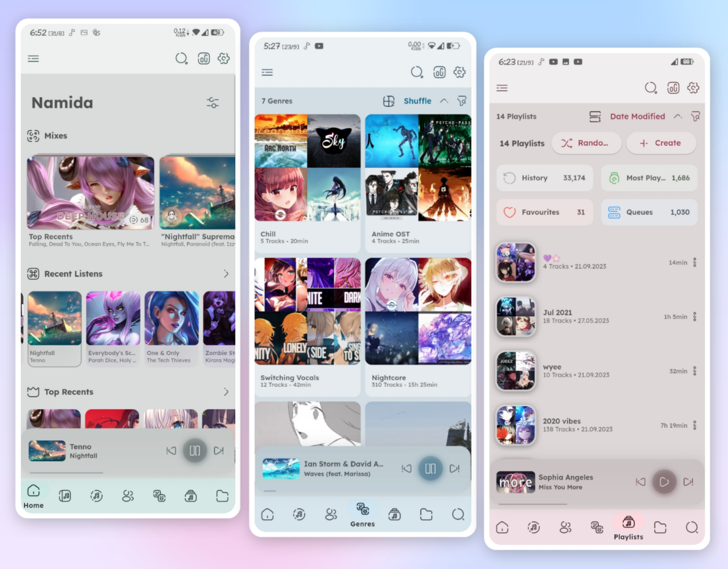Change the grid layout icon next to Shuffle
Image resolution: width=728 pixels, height=569 pixels.
(x=388, y=101)
